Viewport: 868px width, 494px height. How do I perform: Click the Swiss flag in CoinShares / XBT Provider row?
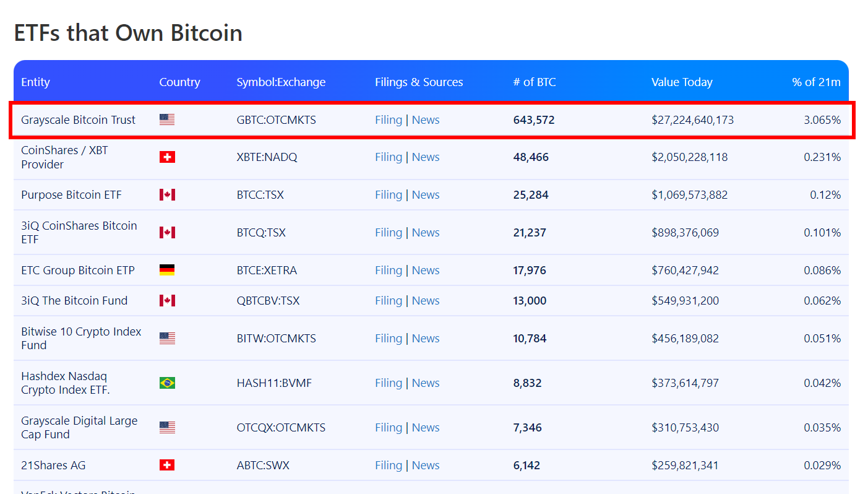click(167, 157)
